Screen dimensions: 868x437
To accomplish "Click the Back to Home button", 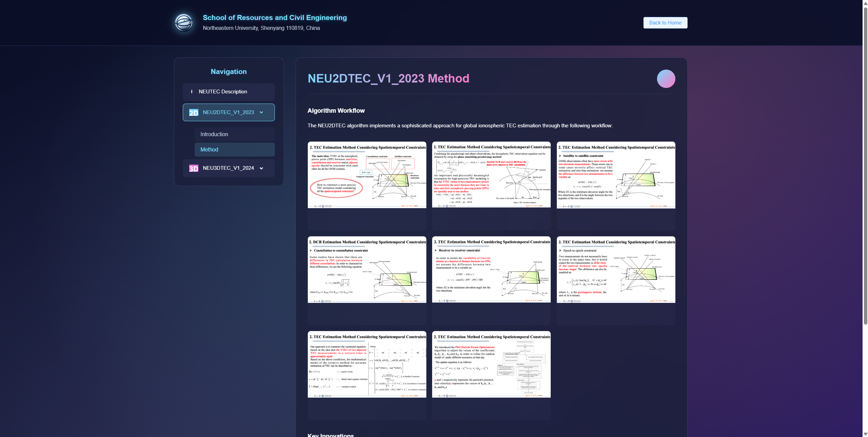I will click(x=665, y=23).
